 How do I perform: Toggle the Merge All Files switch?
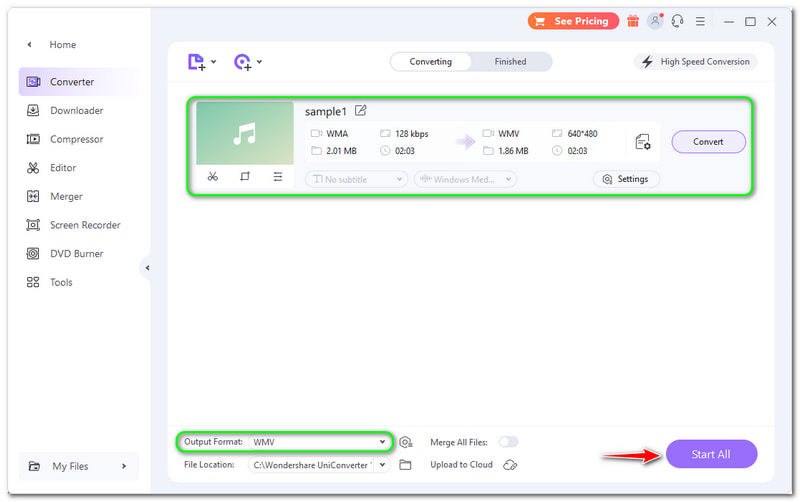508,442
